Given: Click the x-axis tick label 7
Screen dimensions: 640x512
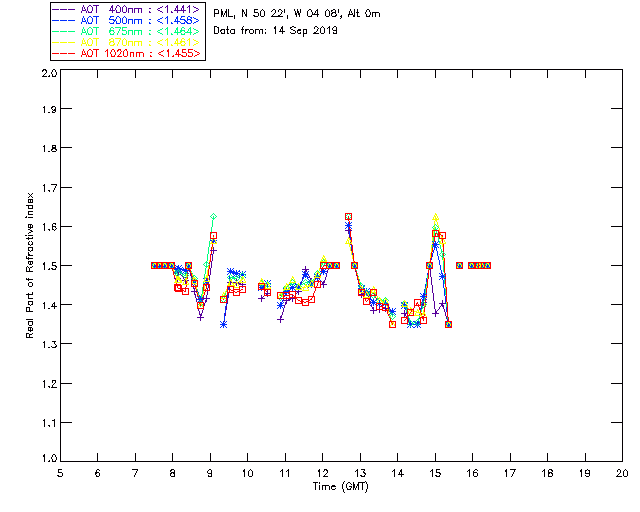Looking at the screenshot, I should point(135,473).
